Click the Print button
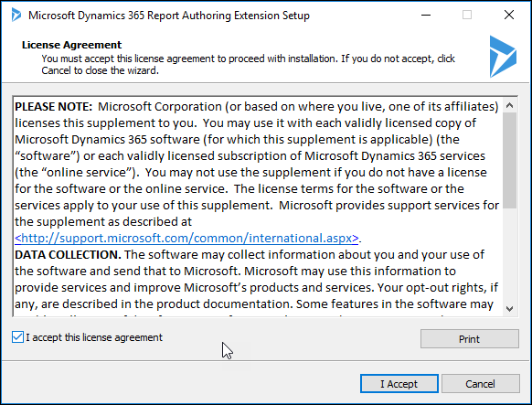The height and width of the screenshot is (405, 532). point(469,338)
